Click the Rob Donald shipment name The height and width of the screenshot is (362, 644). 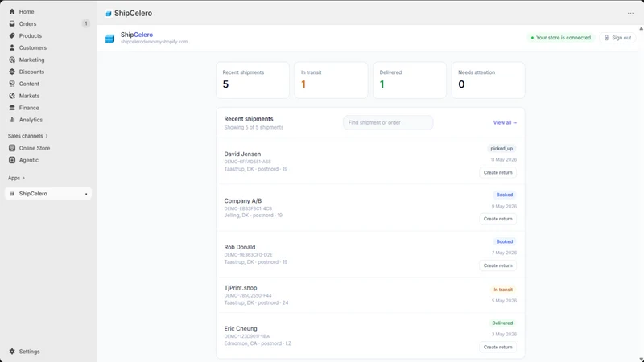[240, 247]
